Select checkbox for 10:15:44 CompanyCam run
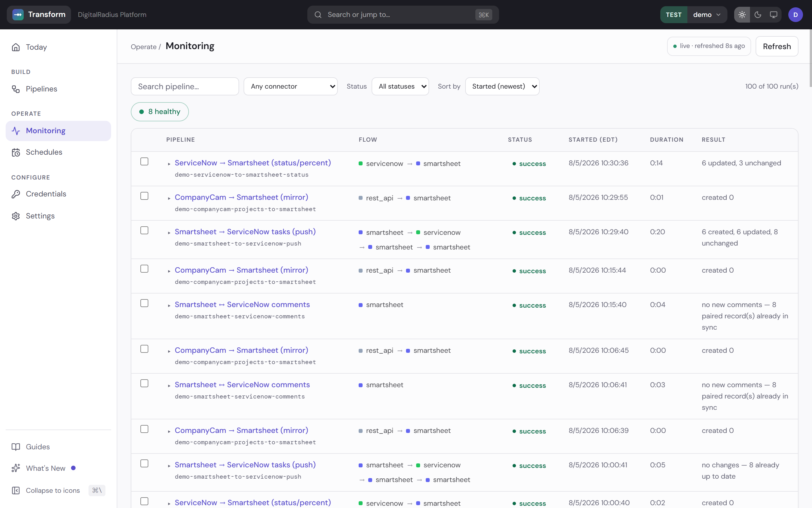 point(144,269)
